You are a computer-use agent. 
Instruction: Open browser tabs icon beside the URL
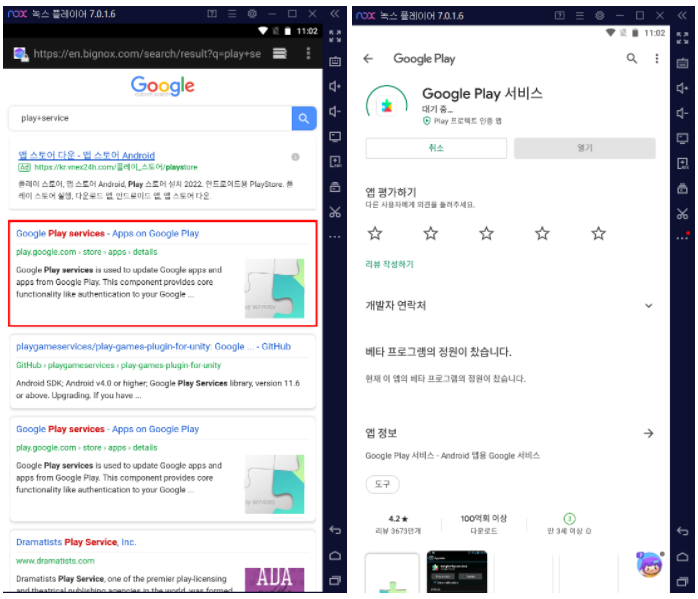[280, 54]
